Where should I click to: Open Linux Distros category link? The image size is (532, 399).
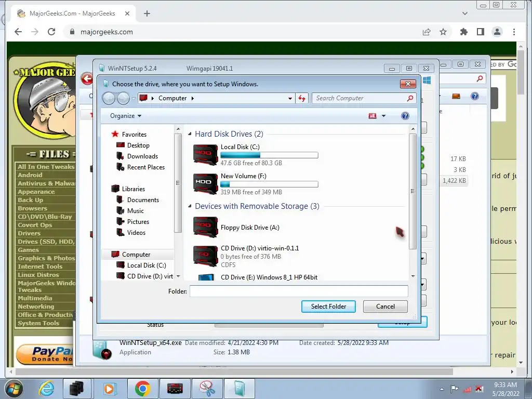tap(38, 275)
